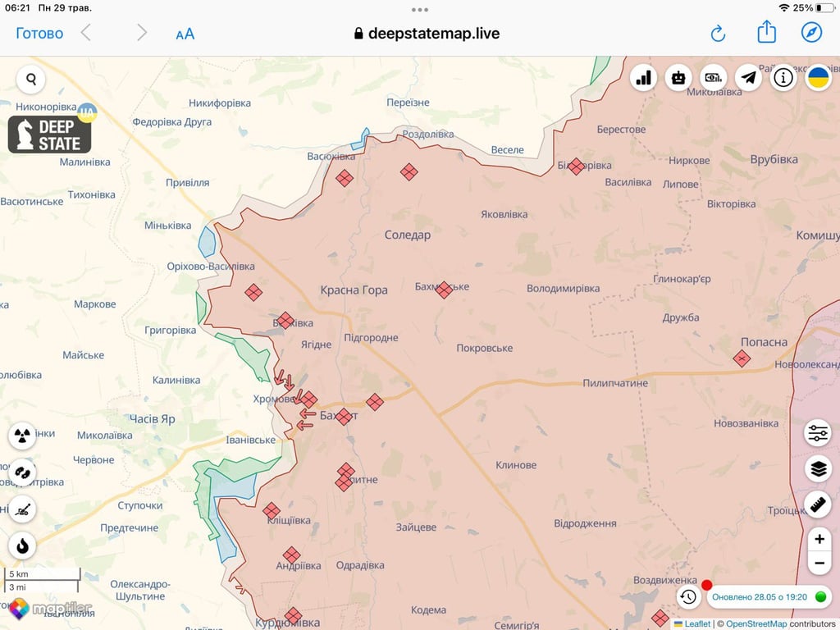Click the Врубівка label

pyautogui.click(x=774, y=159)
